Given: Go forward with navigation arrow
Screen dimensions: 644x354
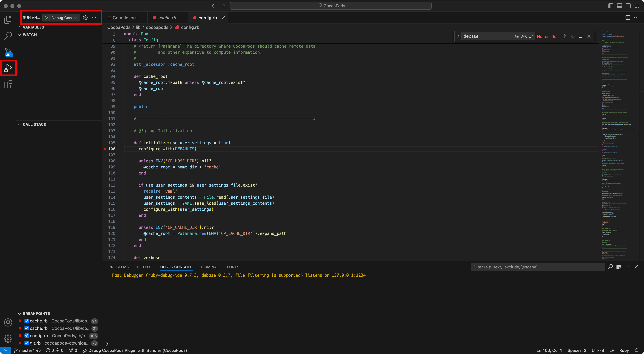Looking at the screenshot, I should coord(223,6).
